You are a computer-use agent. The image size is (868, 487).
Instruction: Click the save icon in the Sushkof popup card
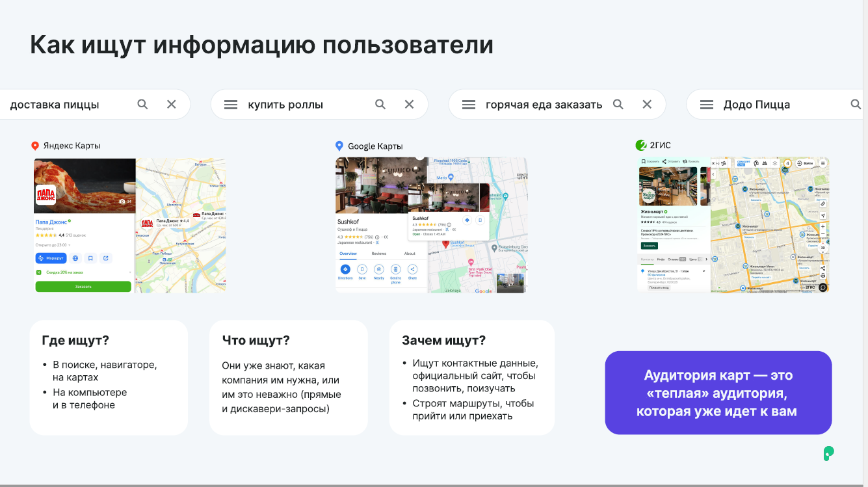480,220
